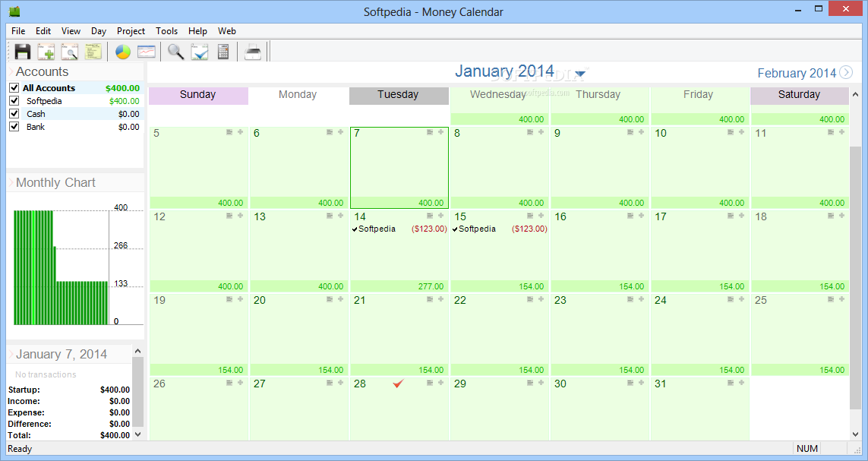The width and height of the screenshot is (868, 461).
Task: Collapse the Accounts panel chevron
Action: click(x=11, y=71)
